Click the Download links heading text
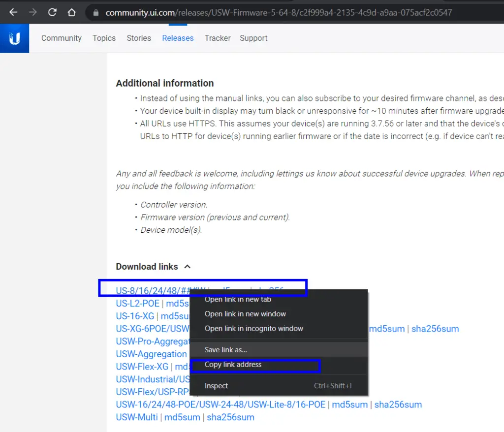The height and width of the screenshot is (432, 504). 147,267
